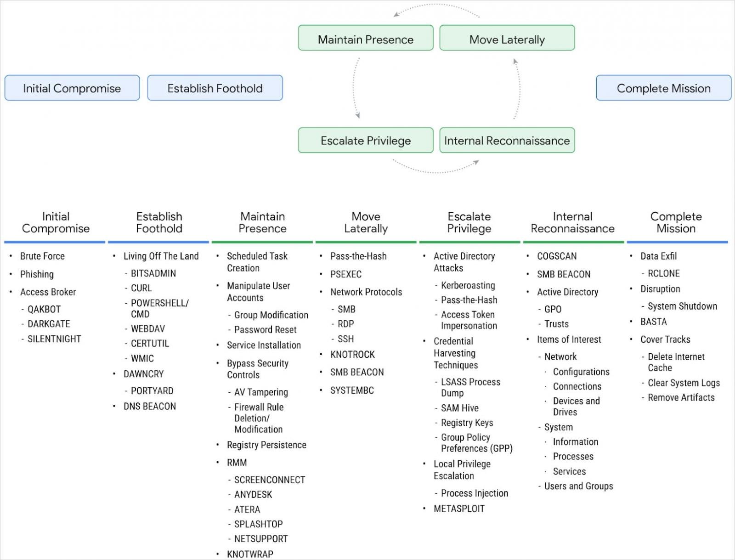Viewport: 735px width, 560px height.
Task: Click Kerberoasting under Active Directory Attacks
Action: click(x=468, y=285)
